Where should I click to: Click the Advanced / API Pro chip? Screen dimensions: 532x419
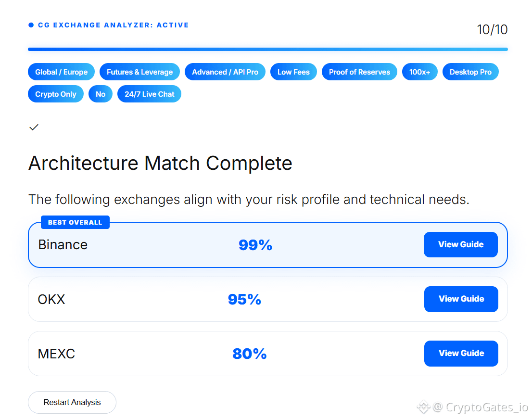(225, 72)
